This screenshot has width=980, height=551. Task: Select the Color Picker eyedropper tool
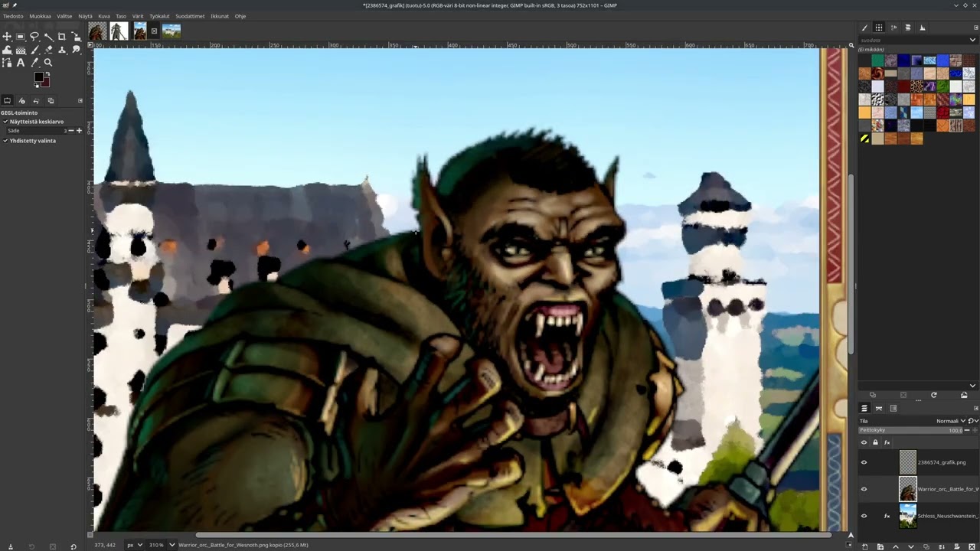pos(34,63)
